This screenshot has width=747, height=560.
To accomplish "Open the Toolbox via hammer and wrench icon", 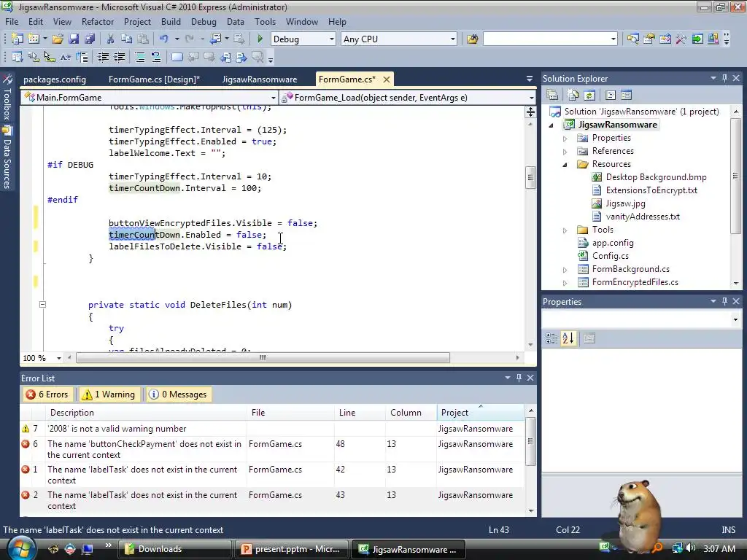I will (681, 39).
